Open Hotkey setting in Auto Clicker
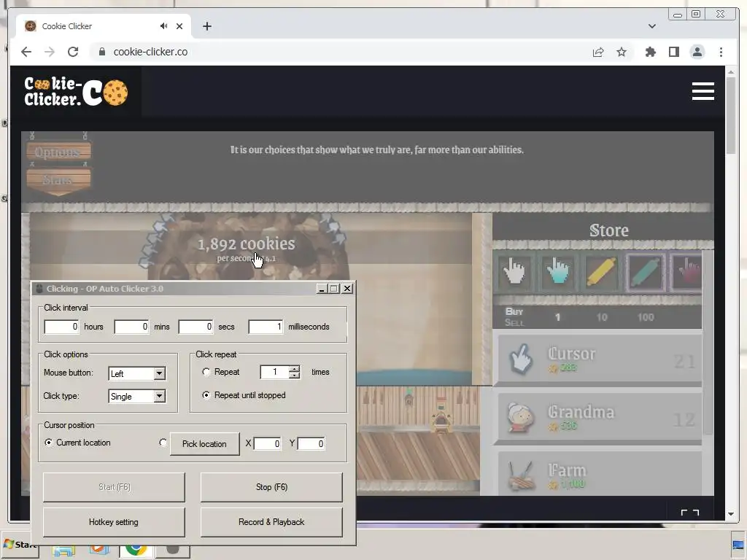 click(x=114, y=522)
